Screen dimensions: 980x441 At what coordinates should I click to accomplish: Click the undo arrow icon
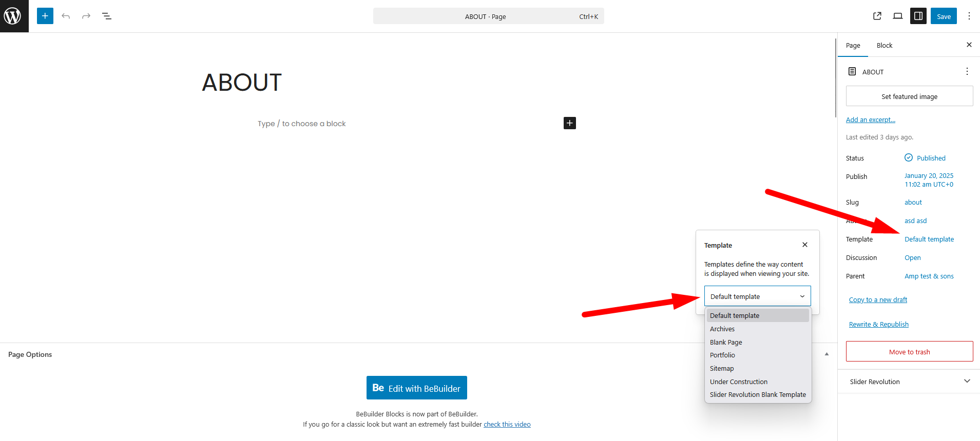(x=66, y=16)
